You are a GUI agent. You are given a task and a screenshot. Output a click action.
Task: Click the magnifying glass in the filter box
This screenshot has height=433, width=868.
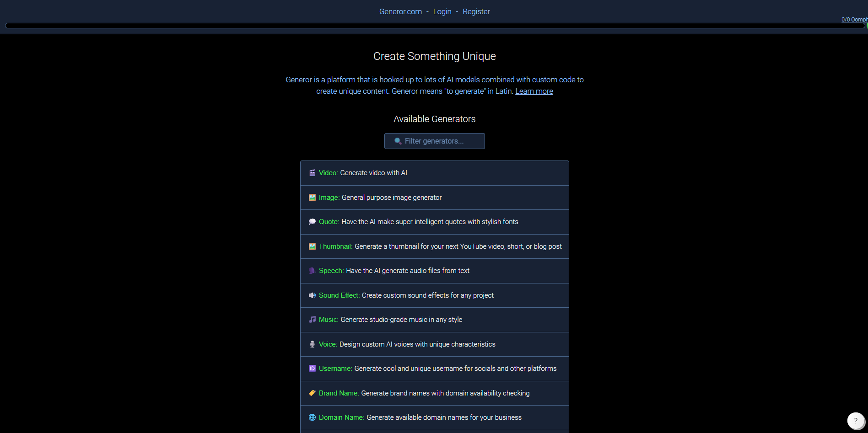[x=398, y=141]
